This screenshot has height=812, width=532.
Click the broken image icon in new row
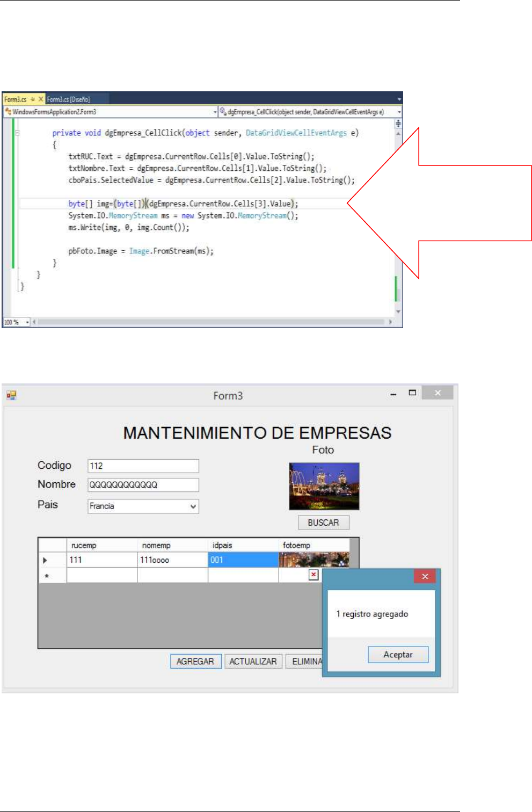click(314, 575)
